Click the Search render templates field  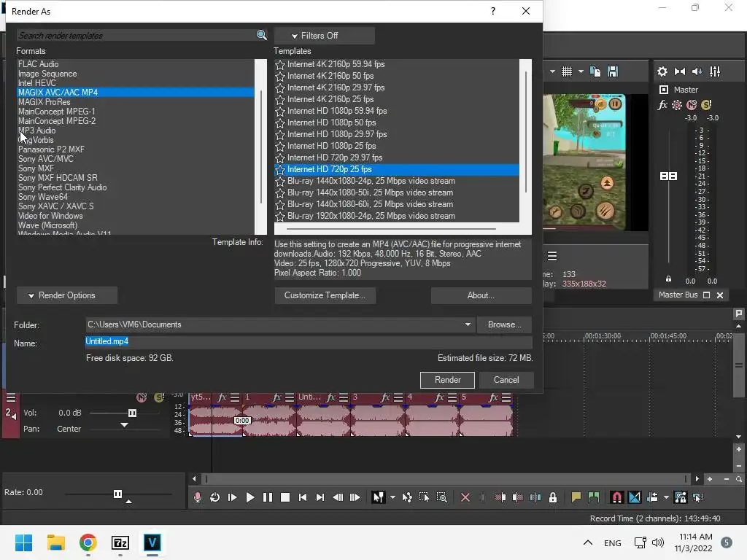(136, 35)
